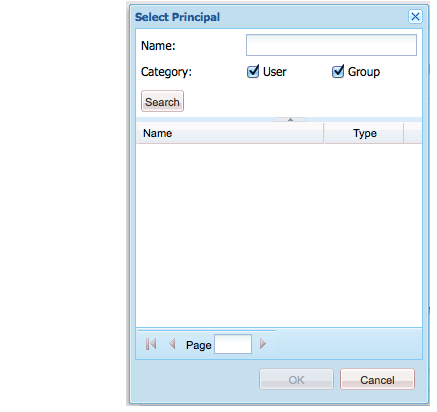437x412 pixels.
Task: Close the Select Principal dialog
Action: pyautogui.click(x=415, y=16)
